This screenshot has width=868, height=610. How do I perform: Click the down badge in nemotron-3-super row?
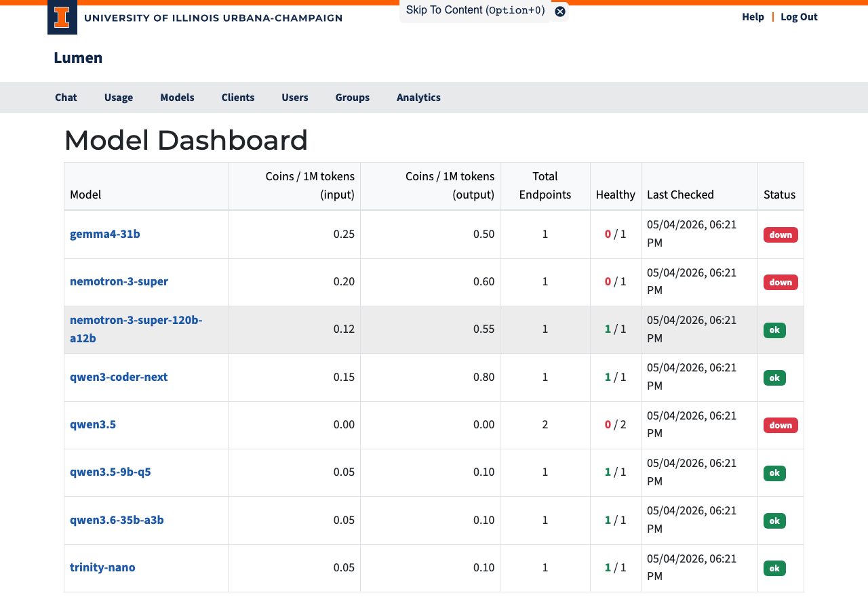(781, 282)
